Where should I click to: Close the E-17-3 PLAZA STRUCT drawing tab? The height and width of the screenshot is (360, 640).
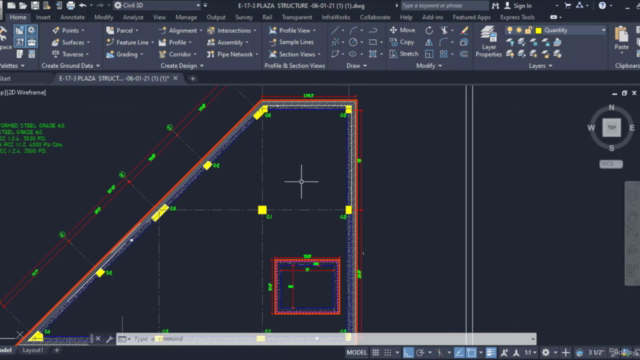176,78
